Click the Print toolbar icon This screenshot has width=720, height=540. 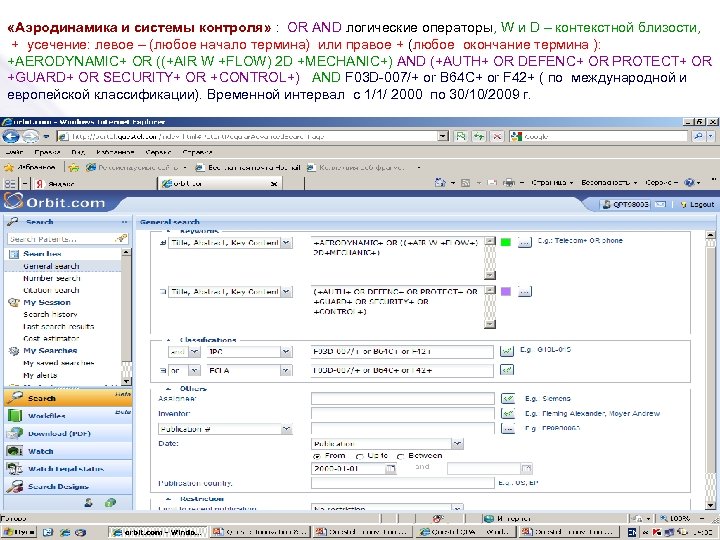509,183
